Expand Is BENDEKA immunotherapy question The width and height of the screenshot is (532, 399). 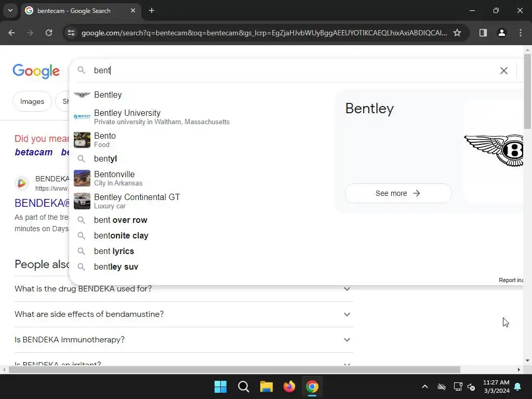pos(183,340)
